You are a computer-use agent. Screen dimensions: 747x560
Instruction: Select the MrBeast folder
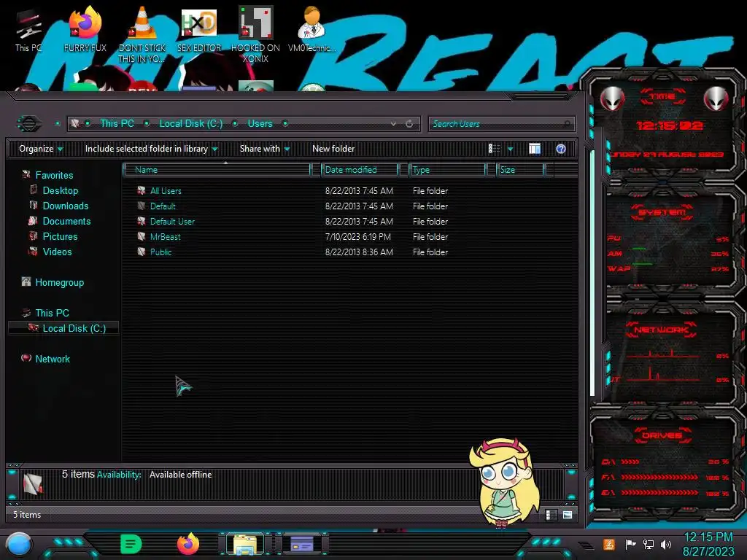[166, 237]
